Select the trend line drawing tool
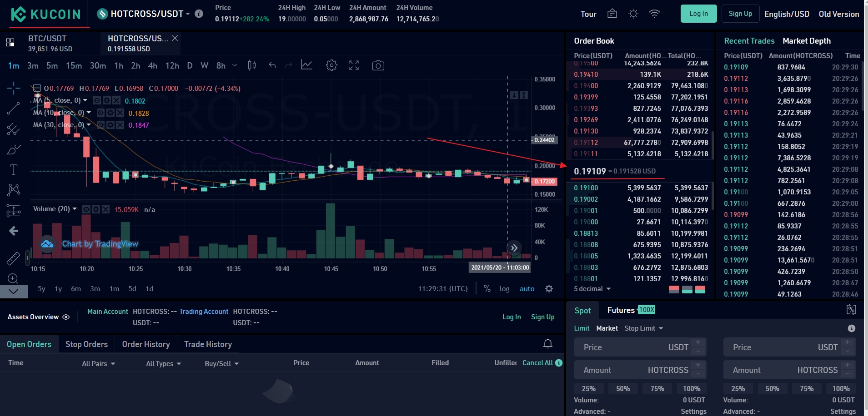The image size is (868, 416). (x=14, y=108)
